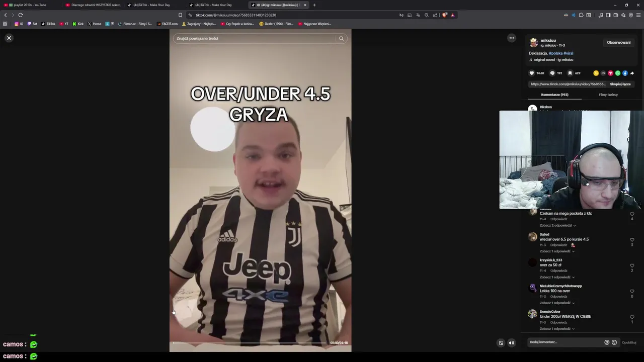
Task: Go back with browser back arrow
Action: click(x=6, y=15)
